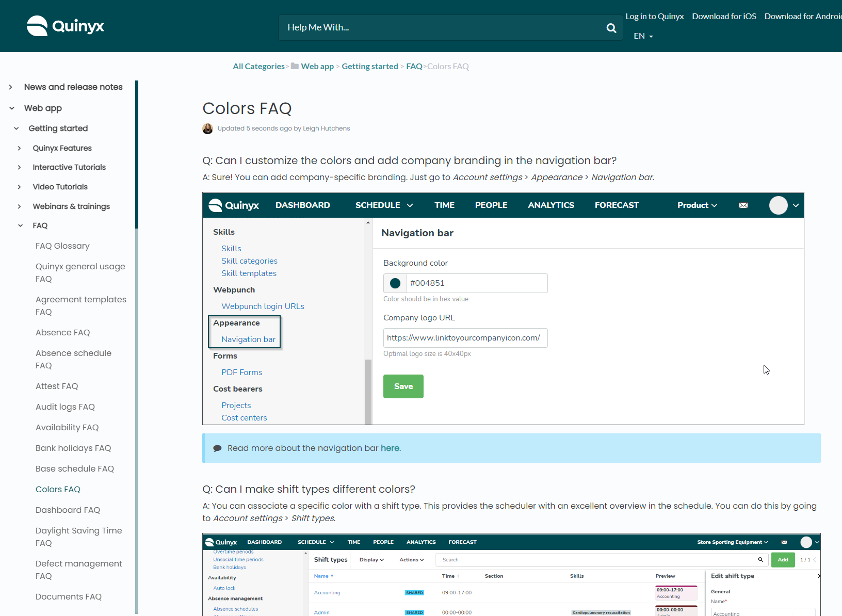Click the speech bubble icon in the note

click(218, 448)
